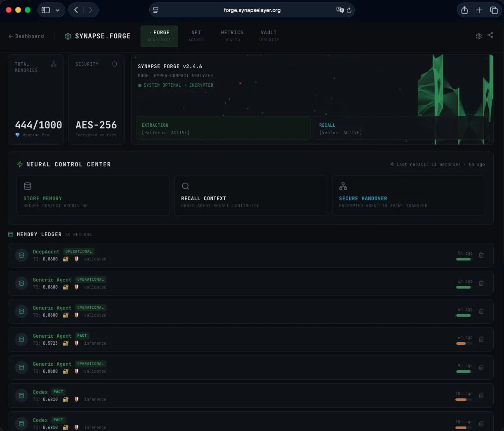Switch to the NET Agents tab
This screenshot has height=431, width=504.
pyautogui.click(x=196, y=36)
